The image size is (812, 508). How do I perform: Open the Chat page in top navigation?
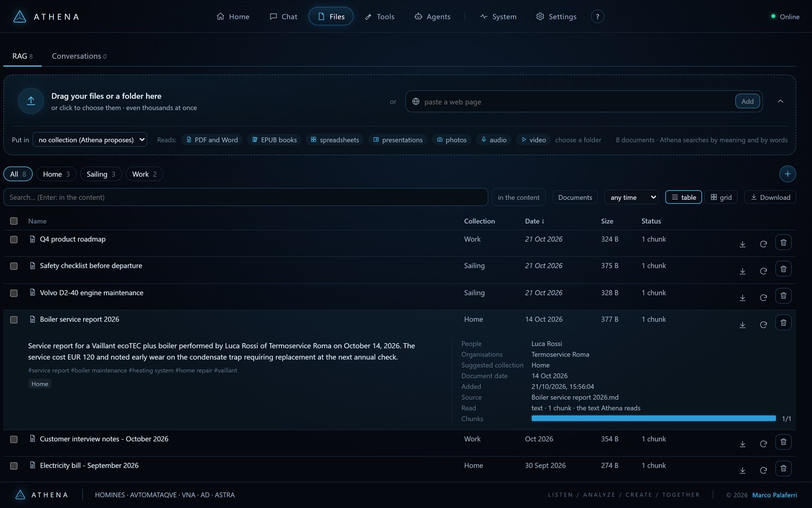[283, 16]
